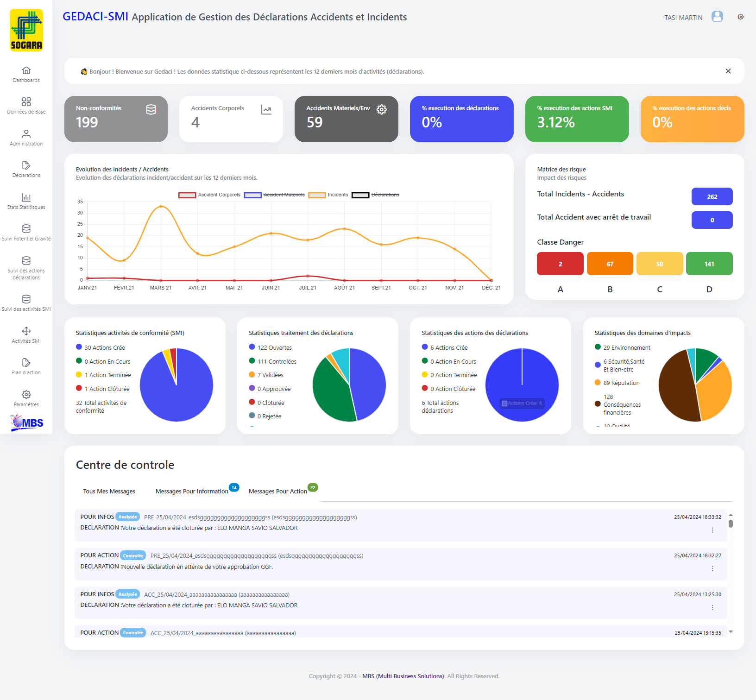The height and width of the screenshot is (700, 756).
Task: Click gear icon on Accidents Materiels/Env card
Action: tap(382, 110)
